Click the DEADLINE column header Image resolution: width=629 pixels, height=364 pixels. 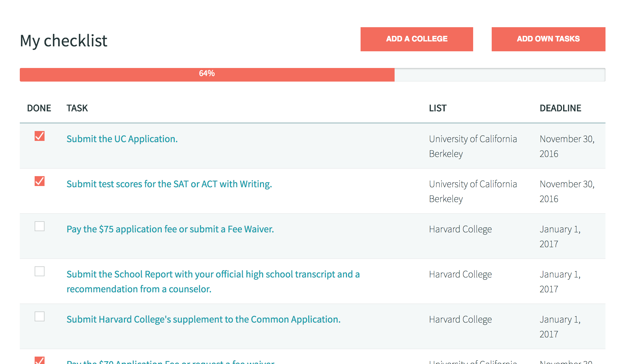(560, 108)
